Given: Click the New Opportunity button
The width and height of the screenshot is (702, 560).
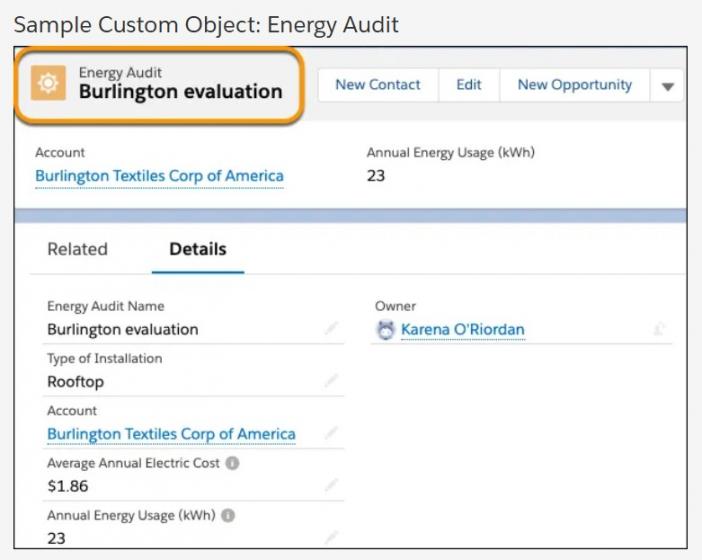Looking at the screenshot, I should point(575,85).
